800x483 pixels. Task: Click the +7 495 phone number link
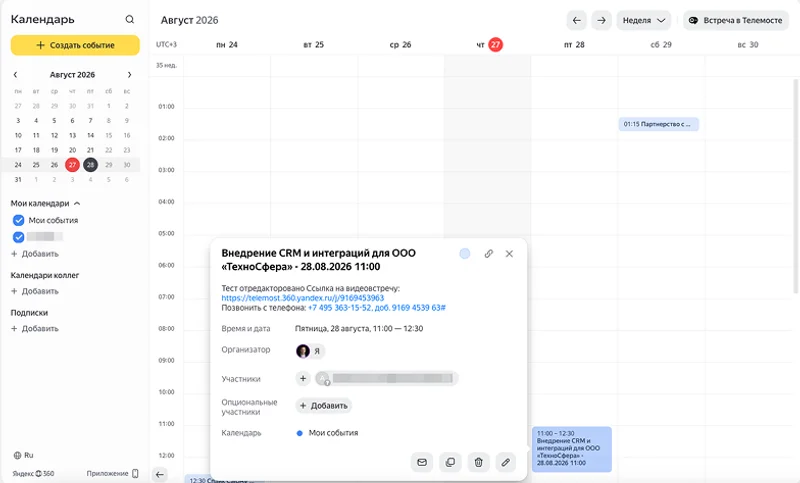click(x=377, y=308)
